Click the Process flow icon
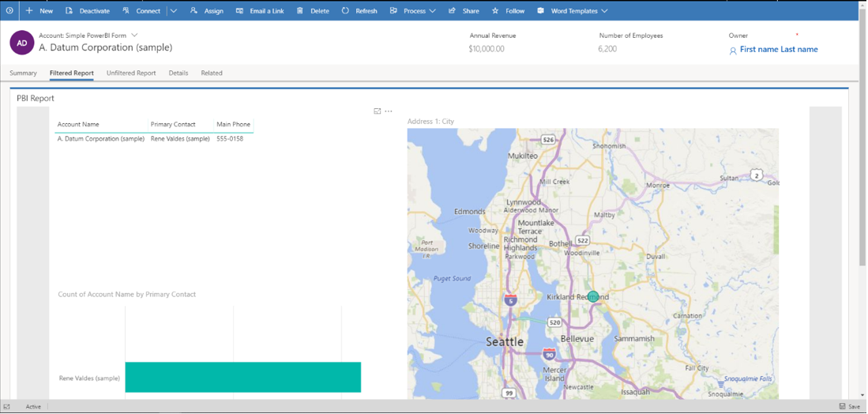868x414 pixels. [393, 10]
